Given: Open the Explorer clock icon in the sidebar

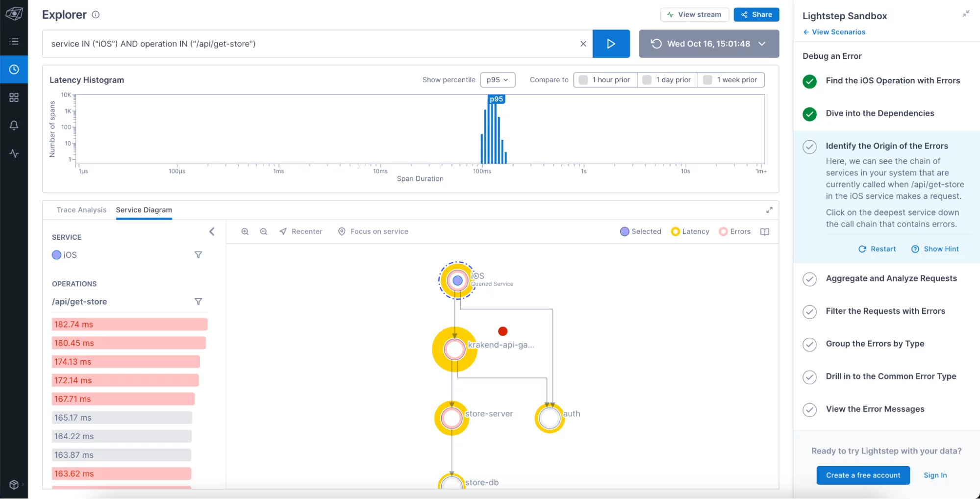Looking at the screenshot, I should click(14, 70).
